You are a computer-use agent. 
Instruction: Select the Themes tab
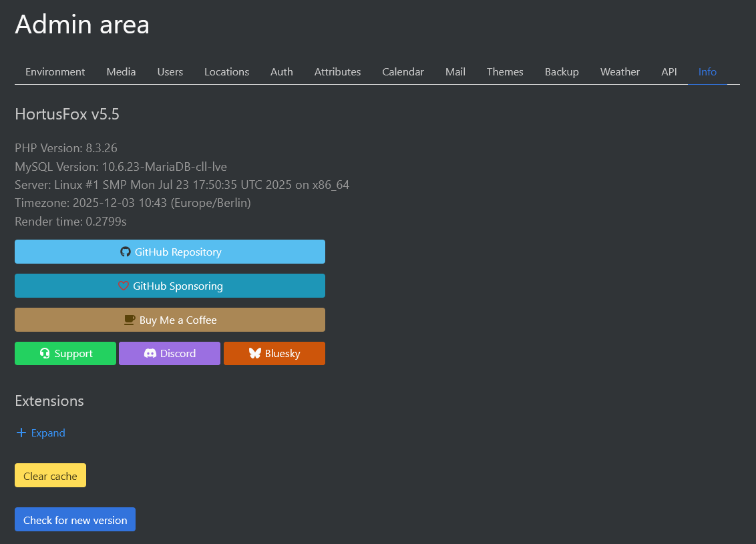505,71
